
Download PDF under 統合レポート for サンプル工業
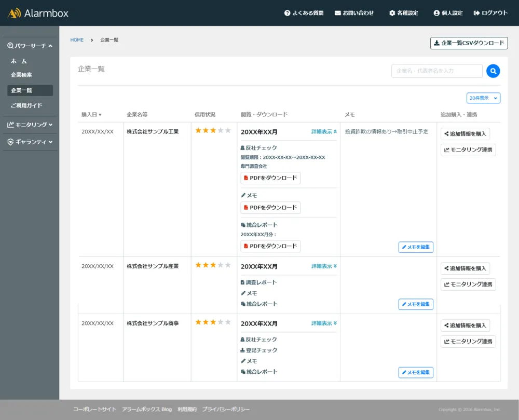(x=270, y=246)
